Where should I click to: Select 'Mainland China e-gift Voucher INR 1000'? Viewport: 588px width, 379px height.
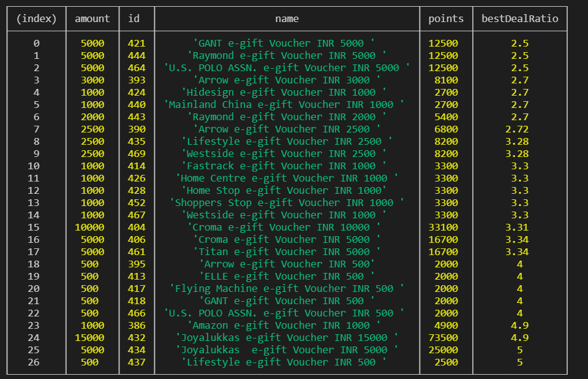(284, 105)
